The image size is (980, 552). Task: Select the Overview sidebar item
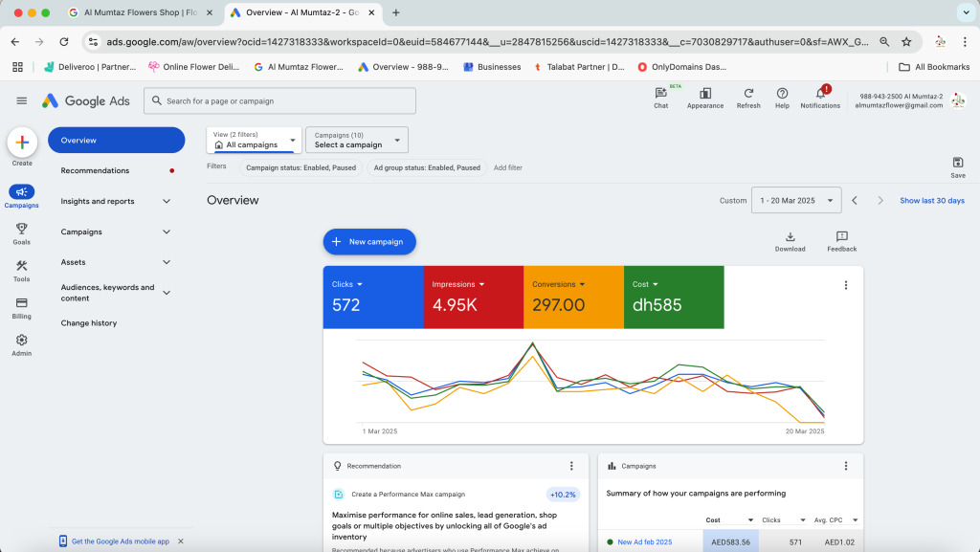click(116, 140)
